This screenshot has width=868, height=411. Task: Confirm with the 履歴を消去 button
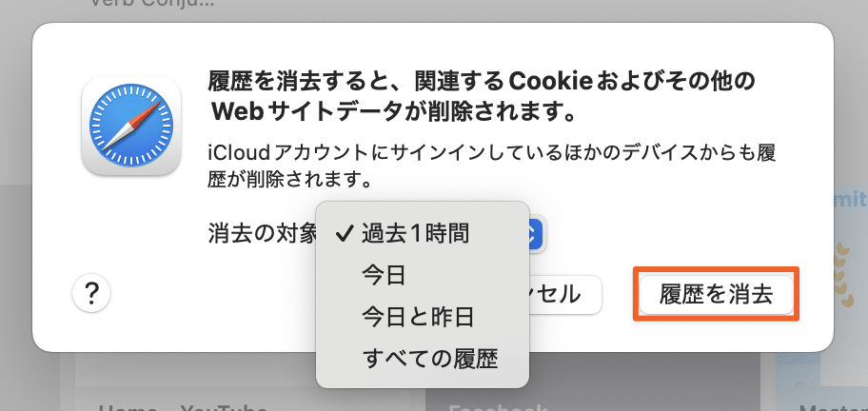tap(716, 294)
